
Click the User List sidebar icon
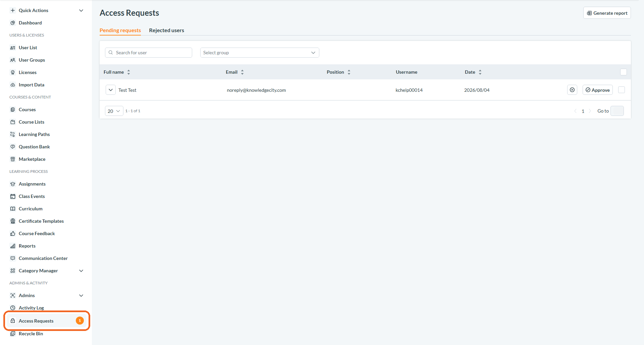[13, 48]
